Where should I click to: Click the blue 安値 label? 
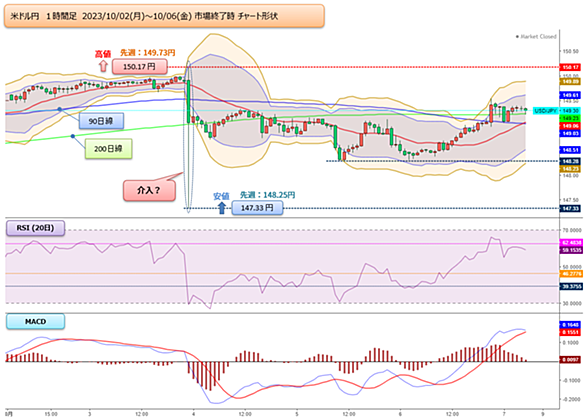pyautogui.click(x=221, y=196)
